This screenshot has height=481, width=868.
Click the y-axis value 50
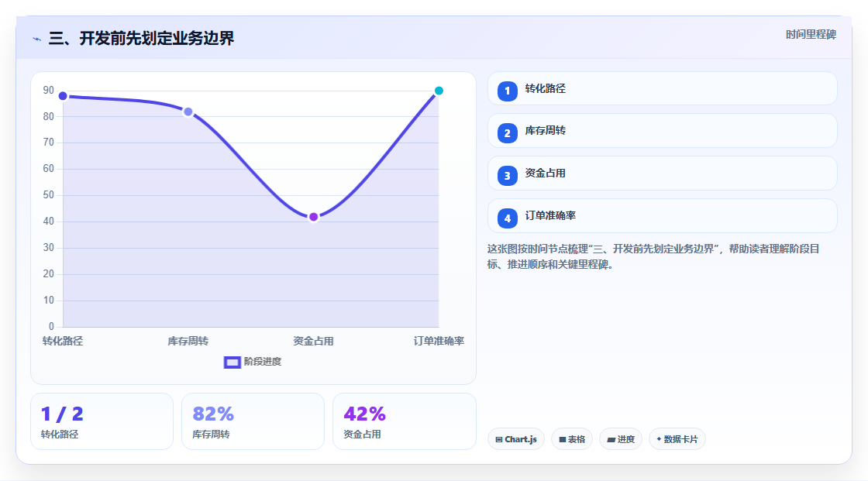49,195
